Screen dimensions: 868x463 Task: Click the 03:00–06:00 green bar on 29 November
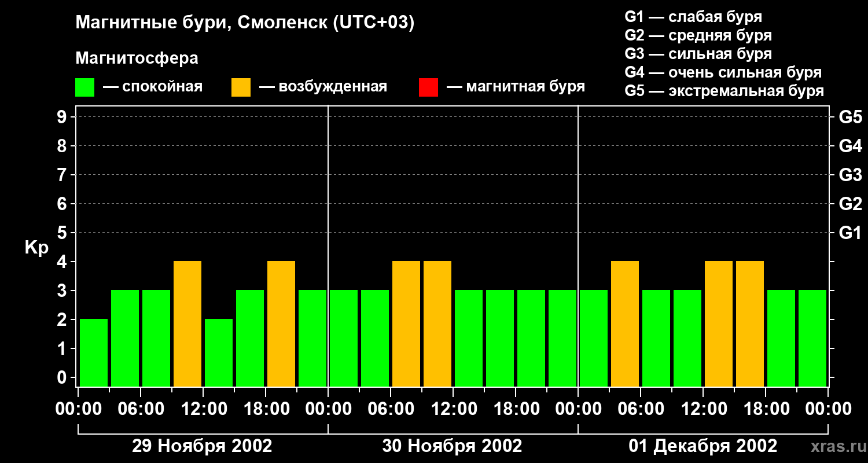125,338
